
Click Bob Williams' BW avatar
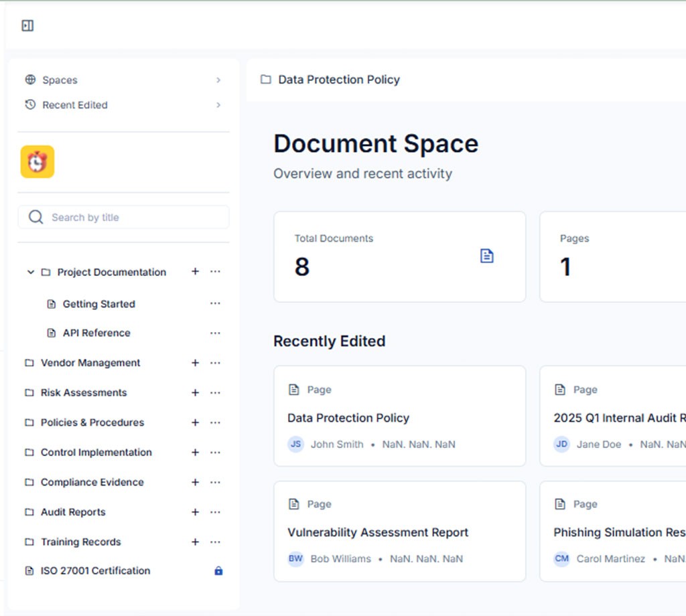(x=295, y=558)
